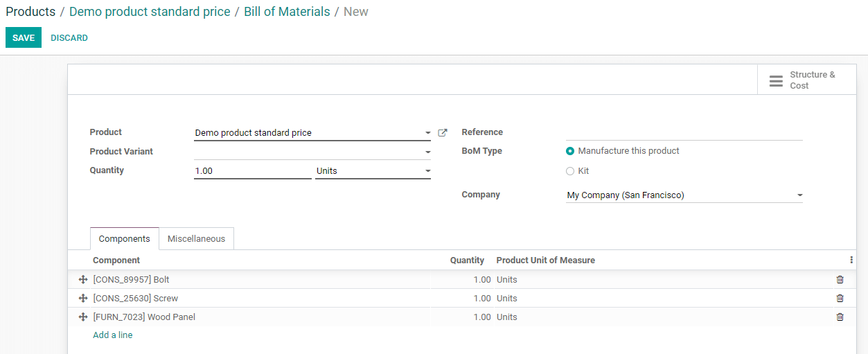Click the move handle for Wood Panel
The width and height of the screenshot is (868, 354).
pos(83,317)
